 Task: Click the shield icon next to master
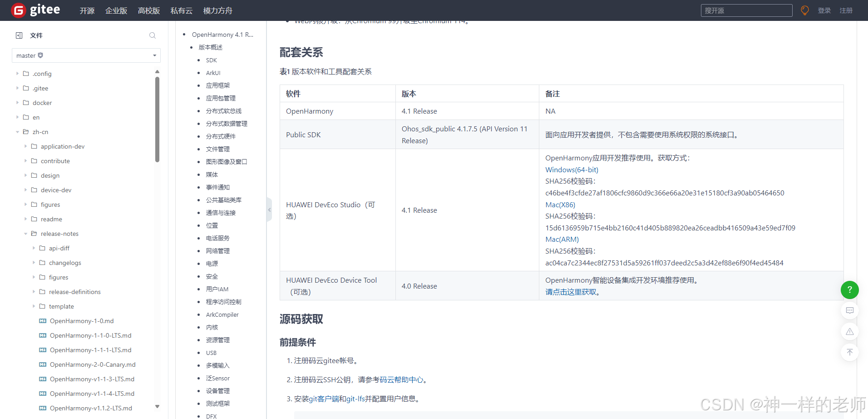tap(40, 55)
